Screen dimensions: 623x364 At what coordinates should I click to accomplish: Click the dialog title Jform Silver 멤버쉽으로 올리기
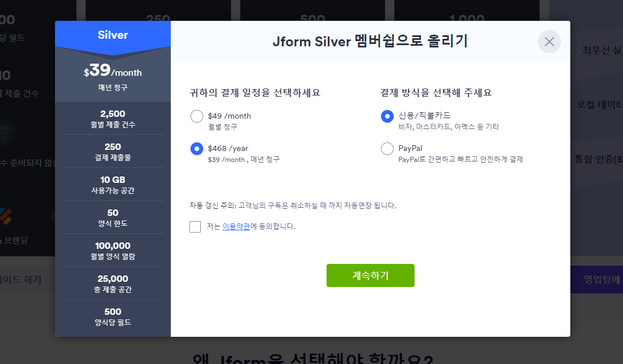click(371, 41)
